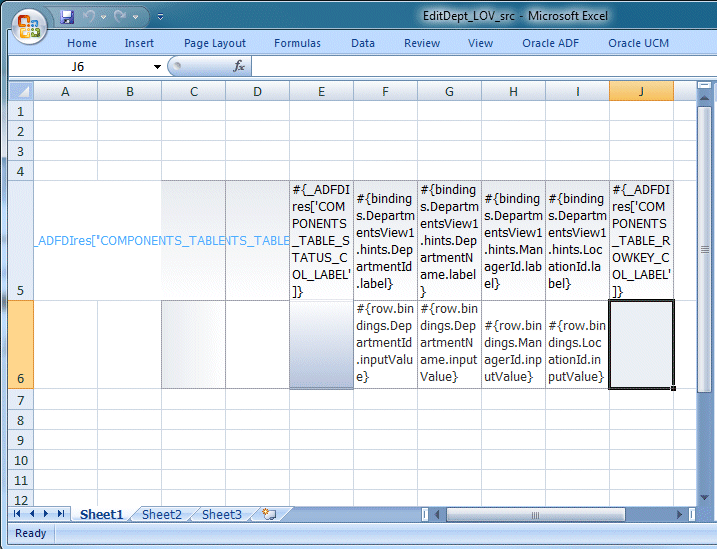Switch to the Formulas tab
The image size is (717, 549).
point(297,43)
